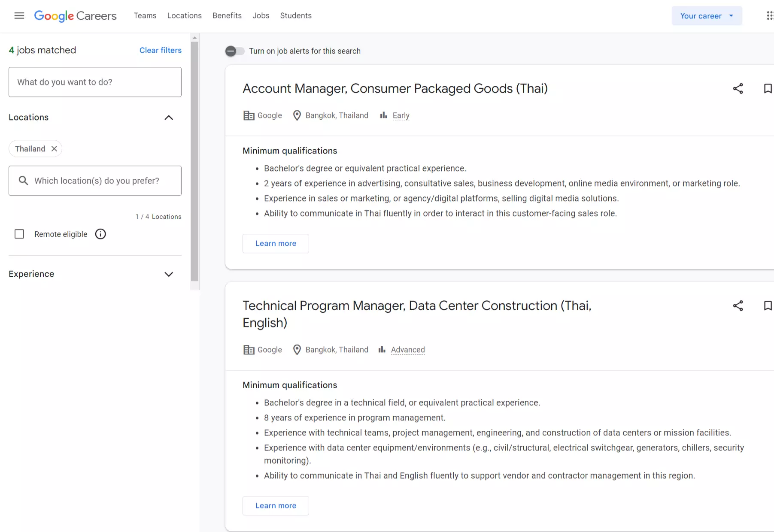Open the Students navigation item
Viewport: 774px width, 532px height.
296,16
